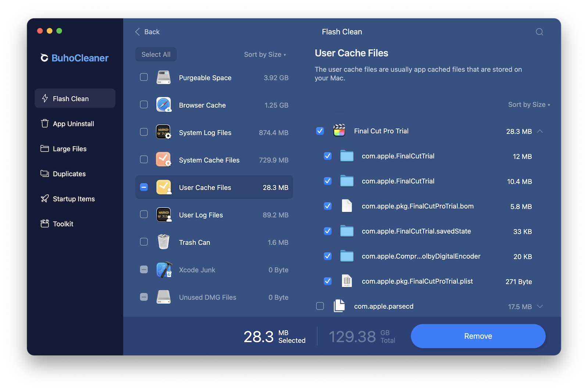This screenshot has height=391, width=588.
Task: Check the com.apple.parsecd checkbox
Action: click(x=320, y=306)
